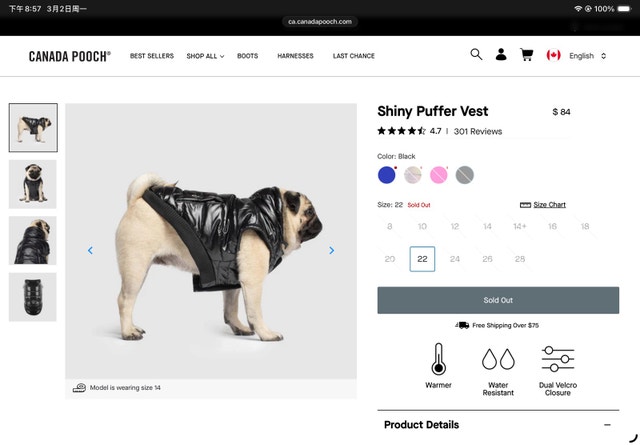The height and width of the screenshot is (445, 640).
Task: Show next product image arrow
Action: pyautogui.click(x=331, y=250)
